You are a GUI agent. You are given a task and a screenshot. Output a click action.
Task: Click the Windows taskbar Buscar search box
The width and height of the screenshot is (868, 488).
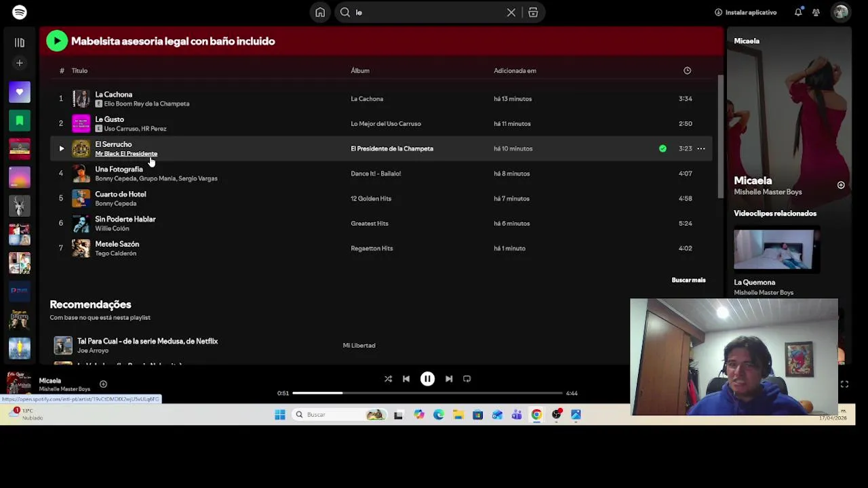[340, 415]
